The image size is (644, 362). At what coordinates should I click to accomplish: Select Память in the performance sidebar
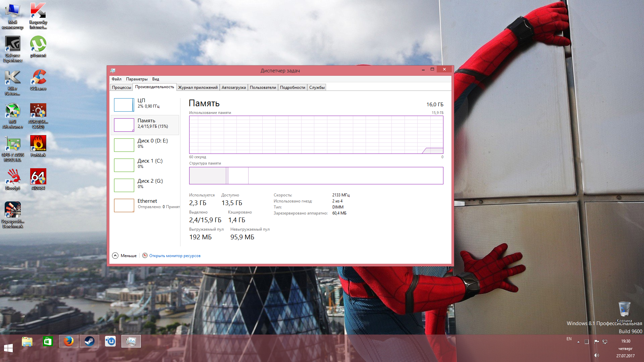[x=145, y=125]
